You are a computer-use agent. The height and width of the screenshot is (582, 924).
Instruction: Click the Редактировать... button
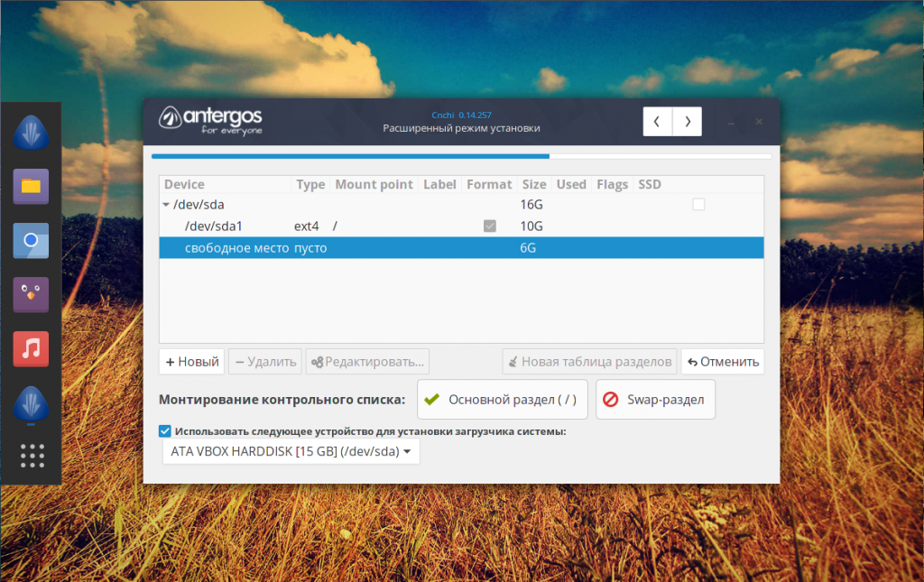pos(367,362)
